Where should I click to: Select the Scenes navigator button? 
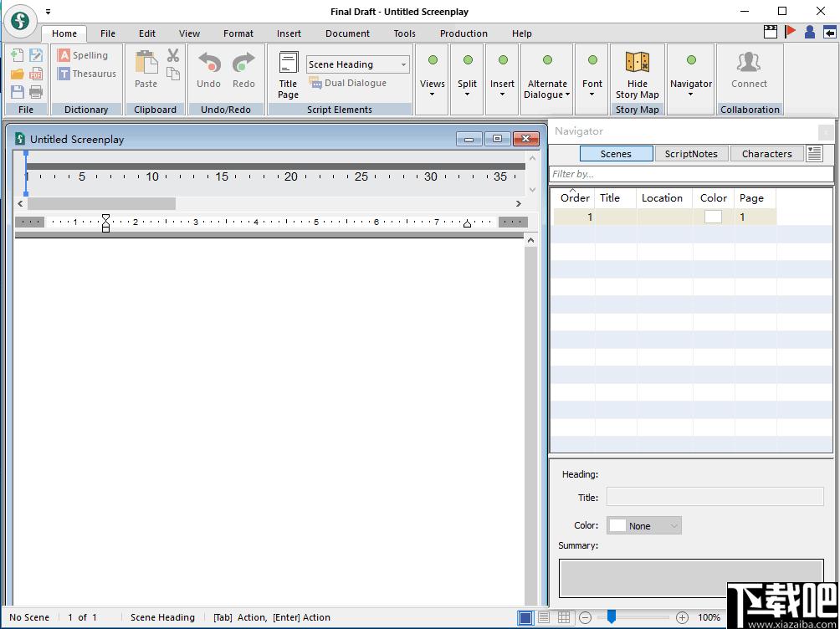click(616, 154)
